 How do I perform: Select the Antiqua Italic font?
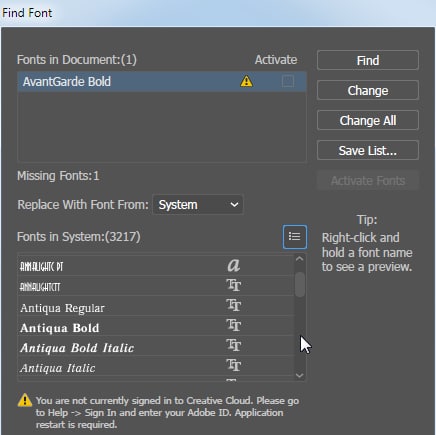[x=156, y=366]
